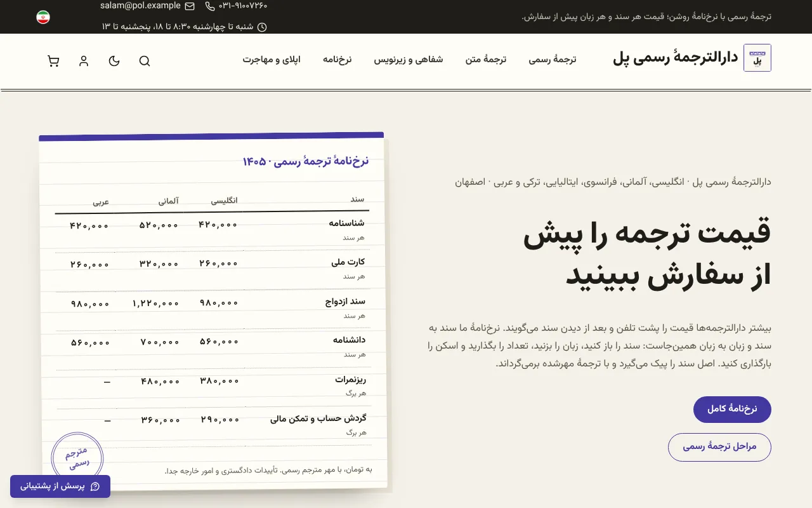Click the ۵۲۰,۰۰۰ German birth certificate price
812x508 pixels.
(159, 225)
